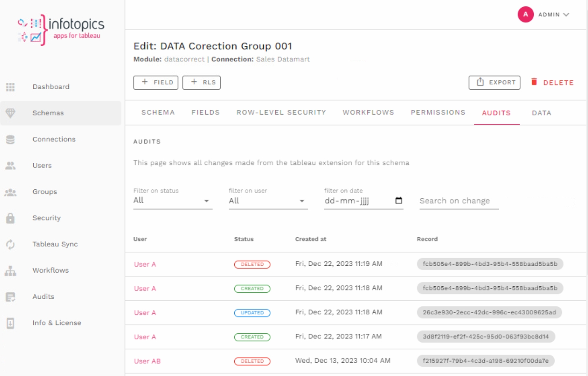Click the Search on change field
Screen dimensions: 588x376
point(459,201)
